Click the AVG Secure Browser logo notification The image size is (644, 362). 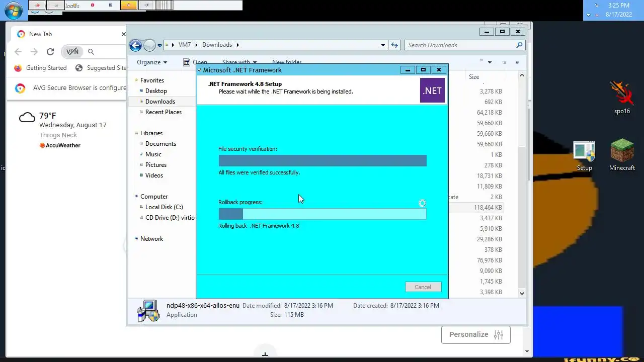tap(20, 88)
